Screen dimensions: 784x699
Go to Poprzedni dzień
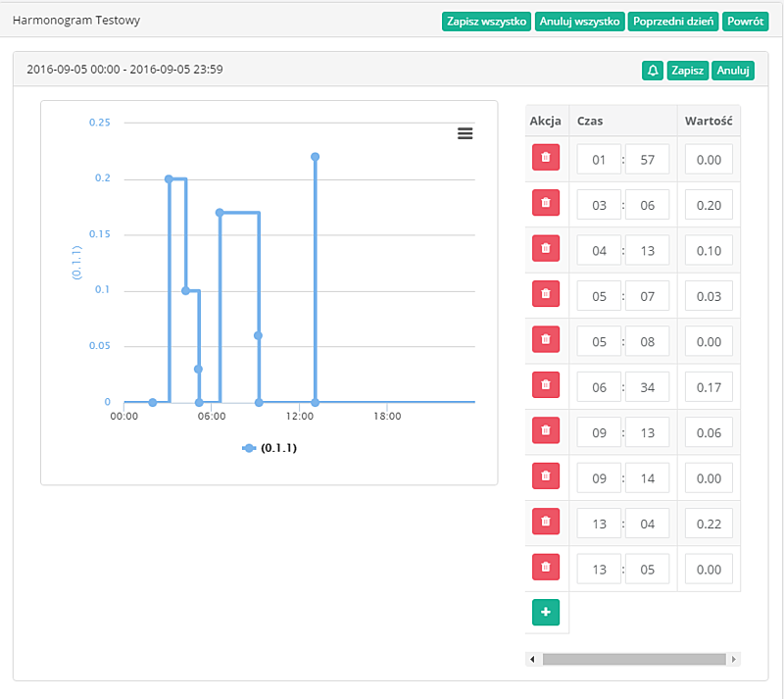click(x=674, y=22)
